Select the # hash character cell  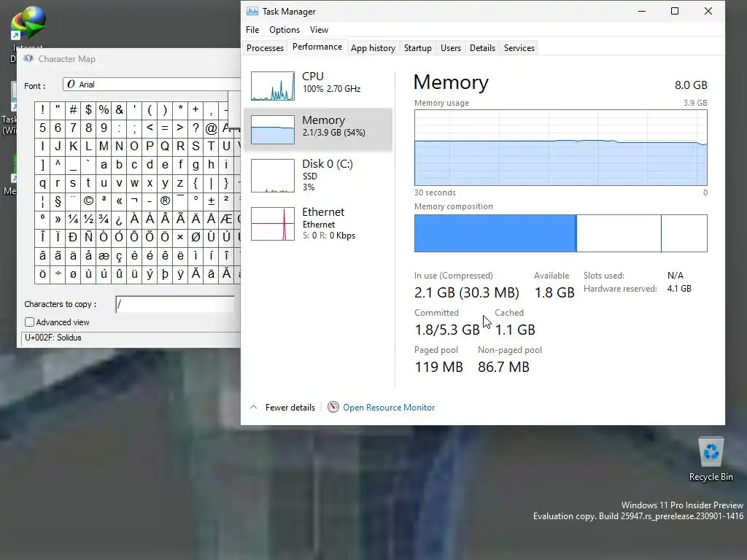tap(73, 110)
